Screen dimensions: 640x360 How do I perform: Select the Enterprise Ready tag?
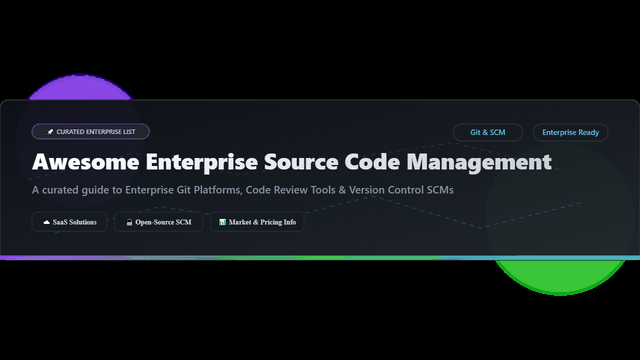571,132
